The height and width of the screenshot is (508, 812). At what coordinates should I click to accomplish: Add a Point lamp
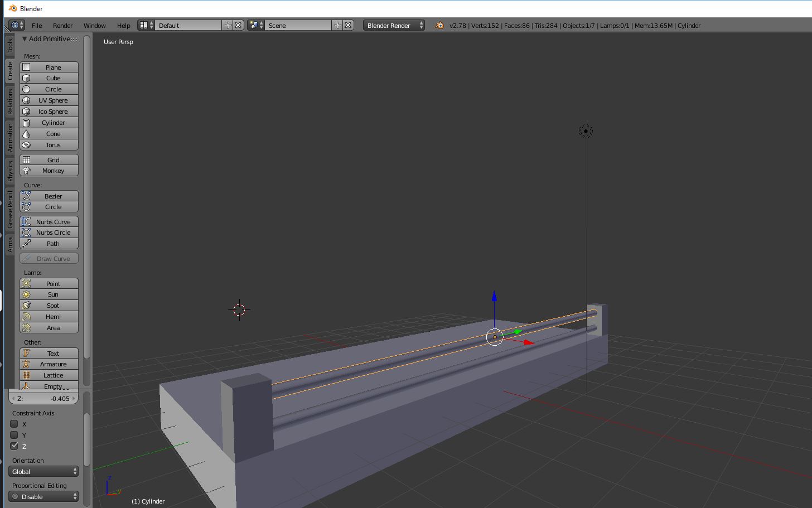49,284
